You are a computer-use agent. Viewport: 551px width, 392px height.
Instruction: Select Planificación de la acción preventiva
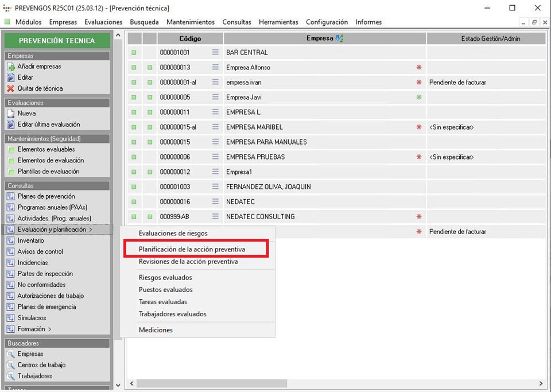192,249
